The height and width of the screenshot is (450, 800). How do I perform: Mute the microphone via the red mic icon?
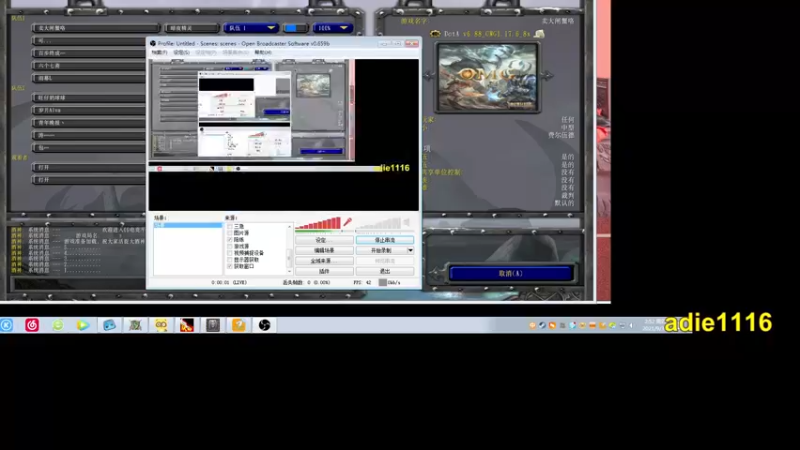[347, 222]
